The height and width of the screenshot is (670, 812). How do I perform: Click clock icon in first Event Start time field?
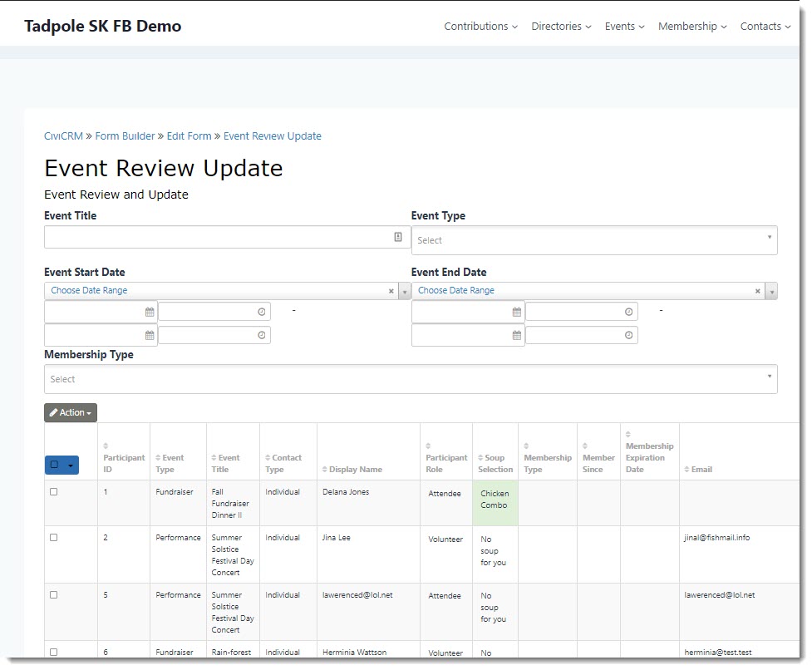262,312
